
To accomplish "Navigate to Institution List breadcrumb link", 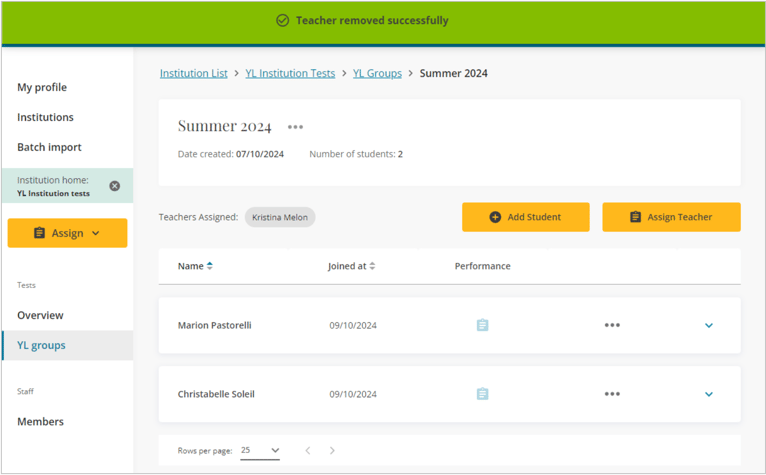I will pos(193,73).
